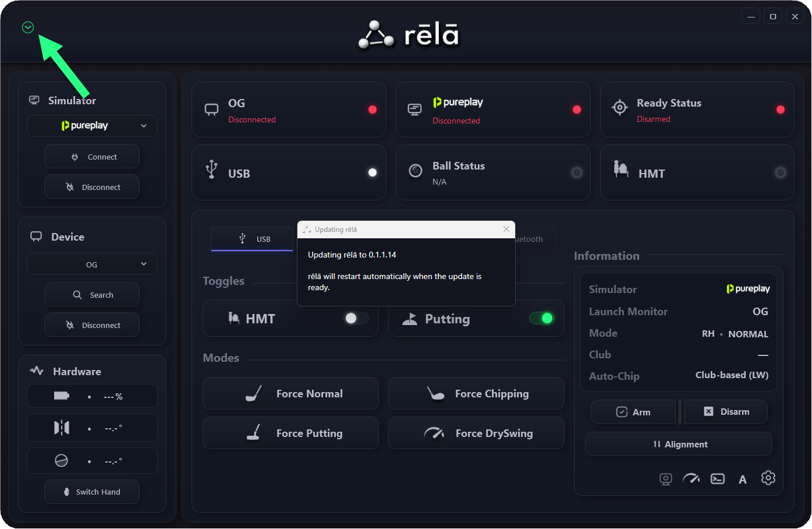Toggle the HMT switch
The image size is (812, 529).
pyautogui.click(x=356, y=318)
